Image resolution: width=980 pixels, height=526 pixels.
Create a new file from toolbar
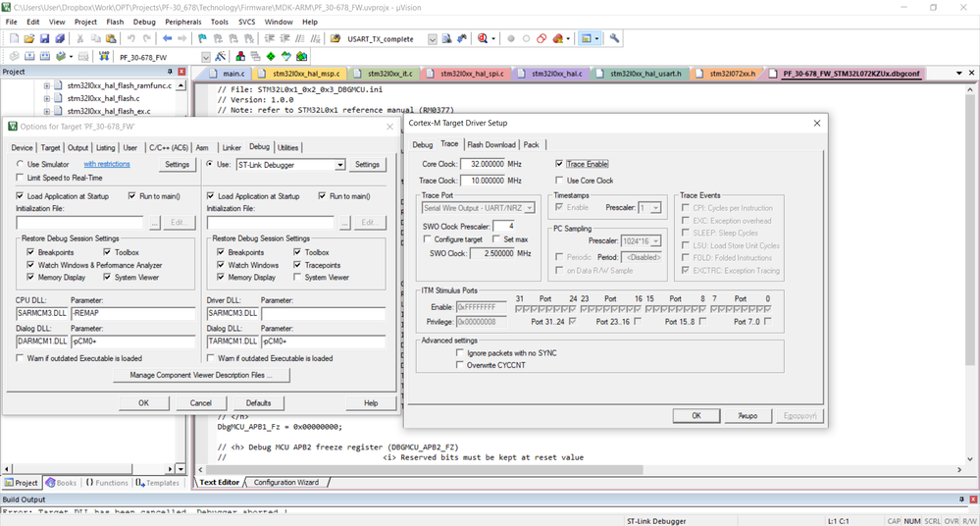14,39
